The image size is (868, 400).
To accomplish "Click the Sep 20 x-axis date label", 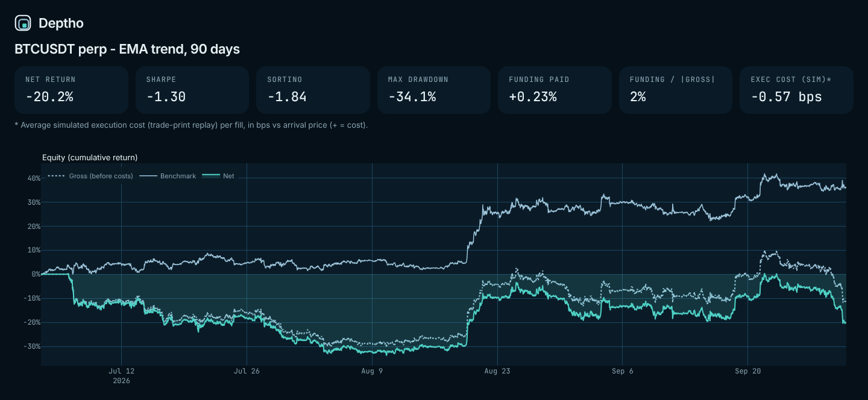I will [x=747, y=371].
